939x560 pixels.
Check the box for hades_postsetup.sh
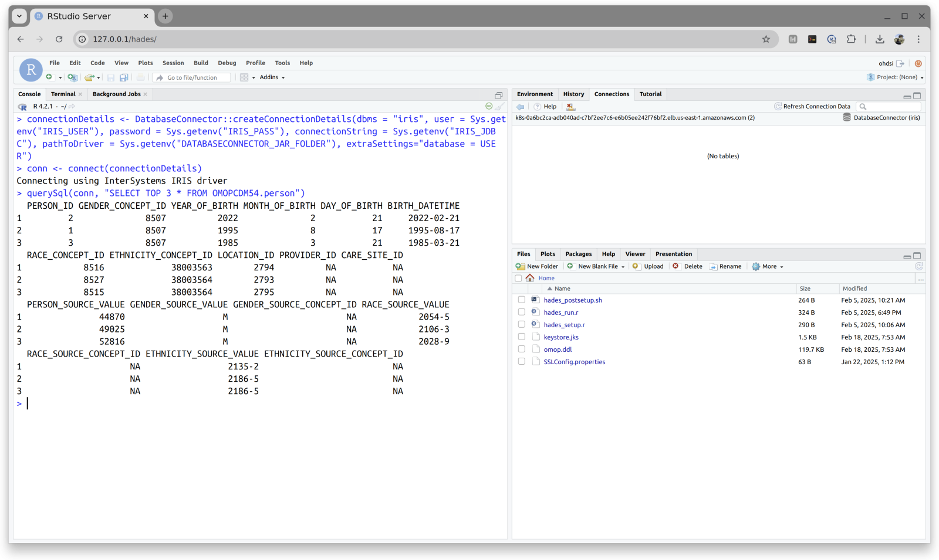[521, 300]
